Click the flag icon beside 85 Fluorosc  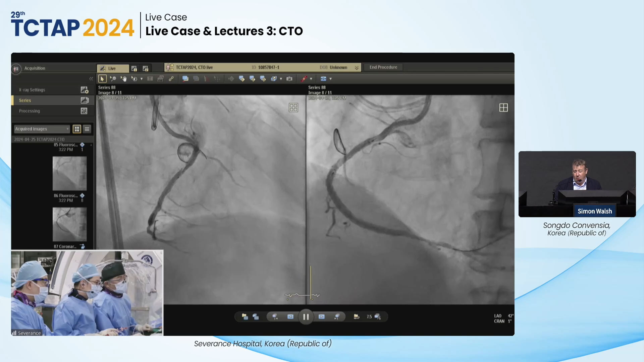coord(82,145)
